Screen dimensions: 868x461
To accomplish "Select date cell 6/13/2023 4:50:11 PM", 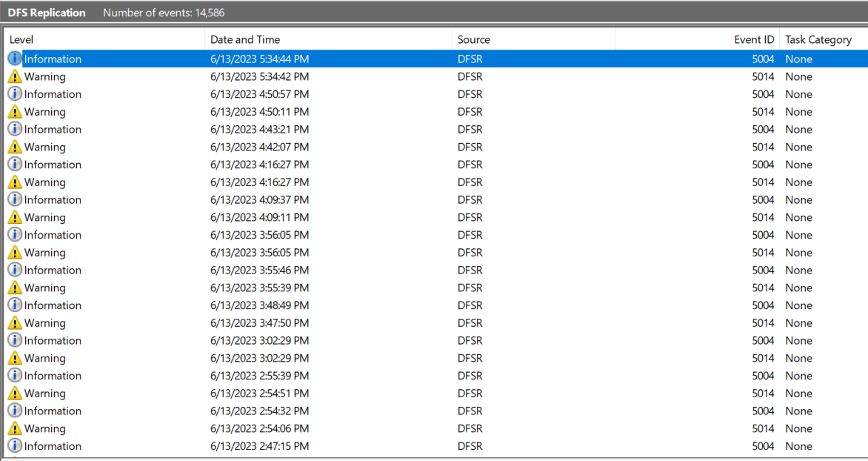I will 260,112.
